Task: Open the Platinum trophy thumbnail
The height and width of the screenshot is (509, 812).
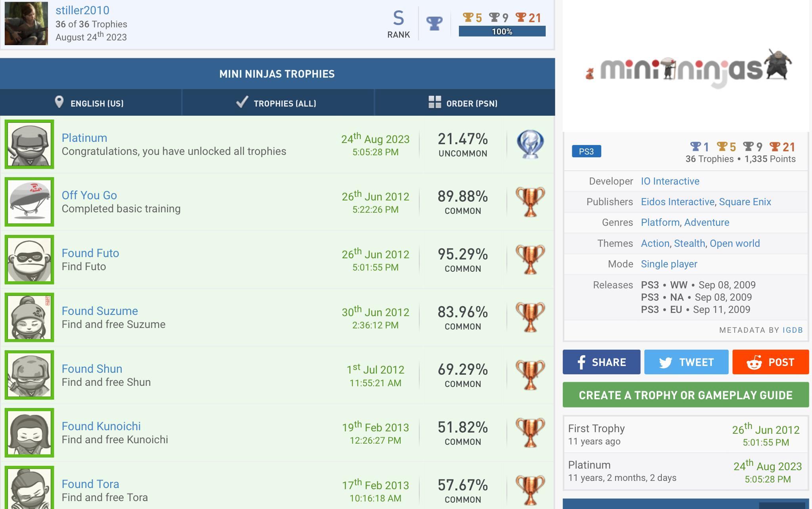Action: click(29, 144)
